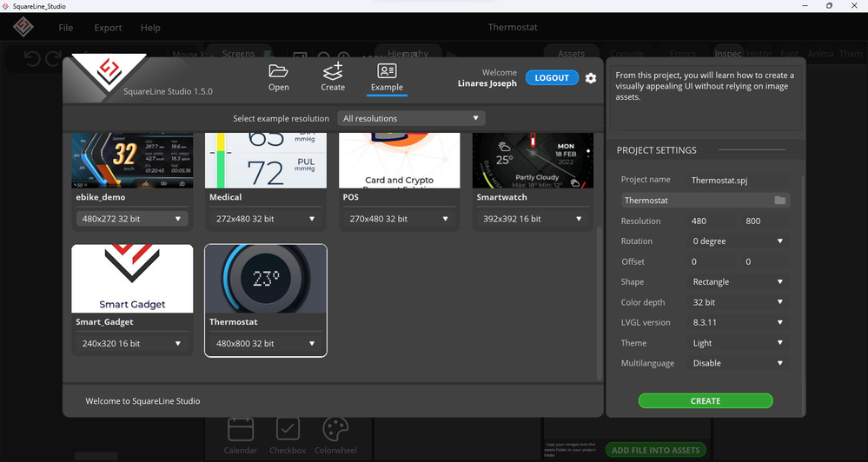Select Calendar widget in background window
The height and width of the screenshot is (462, 868).
(241, 437)
